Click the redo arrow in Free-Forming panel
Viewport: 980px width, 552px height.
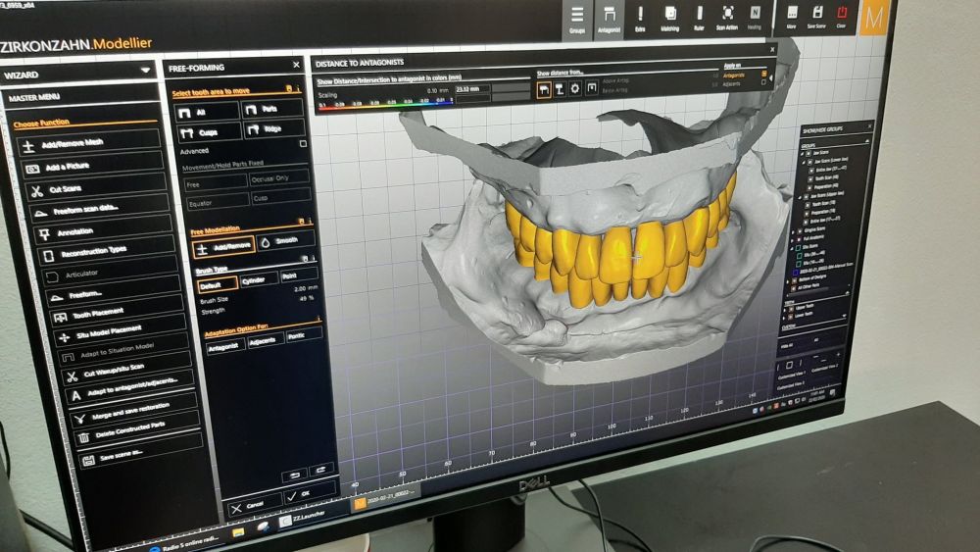point(320,470)
